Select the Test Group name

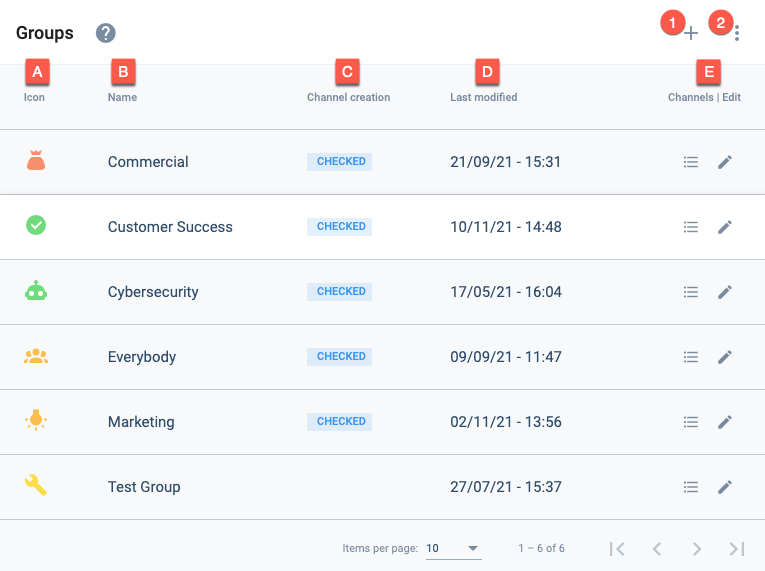point(144,487)
